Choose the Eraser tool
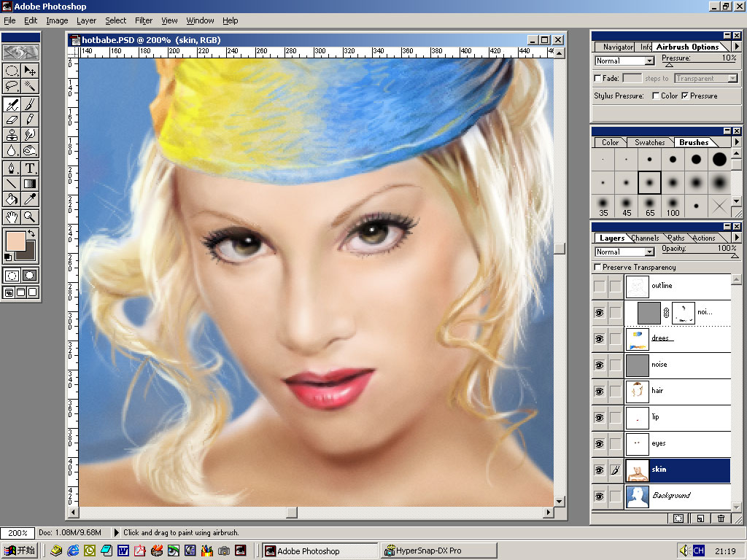Screen dimensions: 747x560 coord(12,120)
